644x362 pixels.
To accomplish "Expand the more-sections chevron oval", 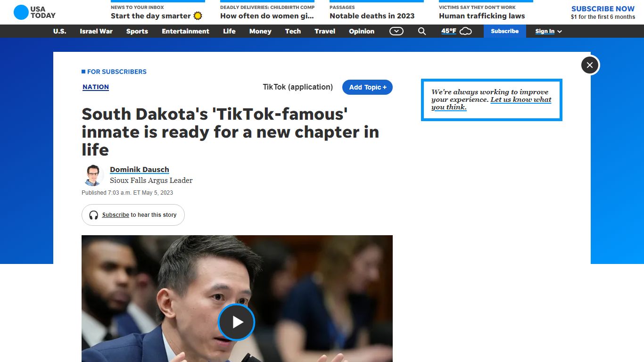I will (396, 31).
